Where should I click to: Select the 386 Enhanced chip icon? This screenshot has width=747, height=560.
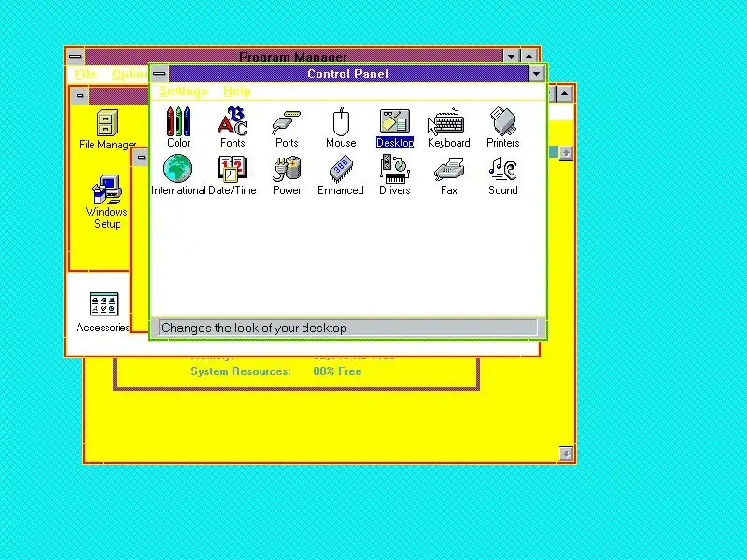[x=340, y=175]
